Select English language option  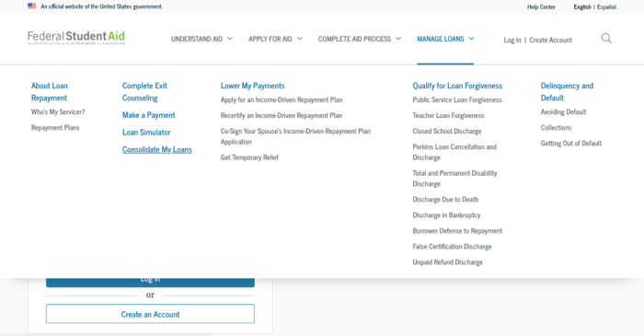(x=582, y=7)
